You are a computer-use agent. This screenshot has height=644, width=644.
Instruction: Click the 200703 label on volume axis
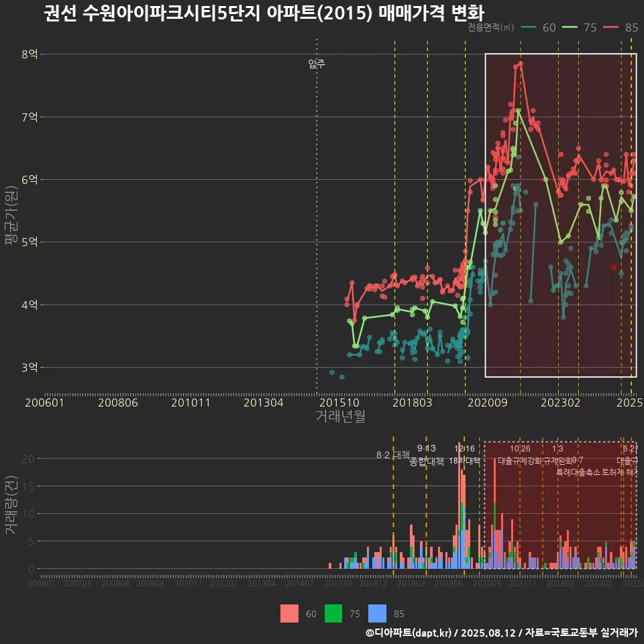pyautogui.click(x=76, y=584)
